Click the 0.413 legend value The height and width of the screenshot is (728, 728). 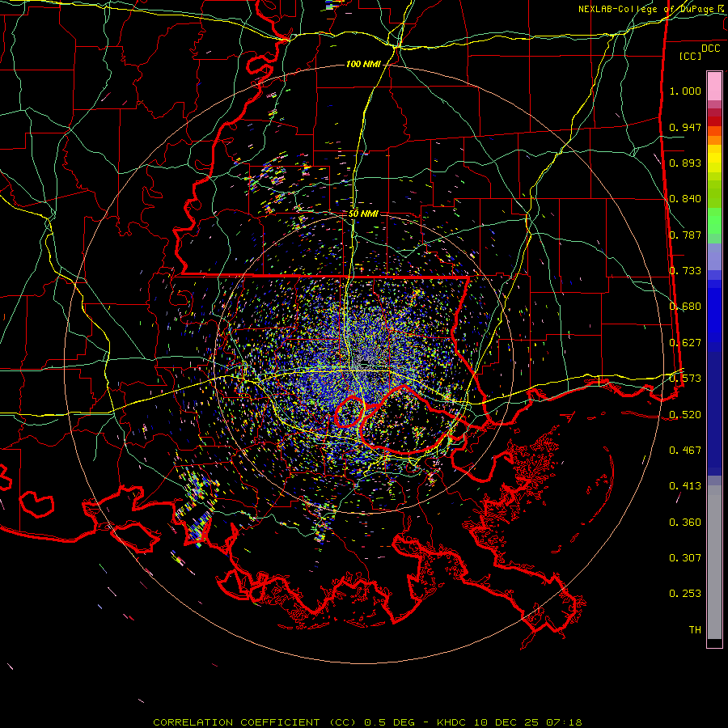685,486
